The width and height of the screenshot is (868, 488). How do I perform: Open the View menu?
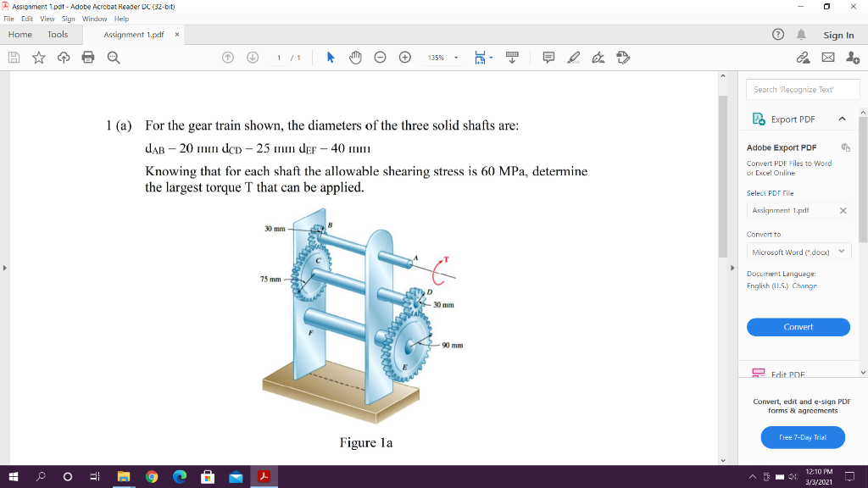(47, 18)
